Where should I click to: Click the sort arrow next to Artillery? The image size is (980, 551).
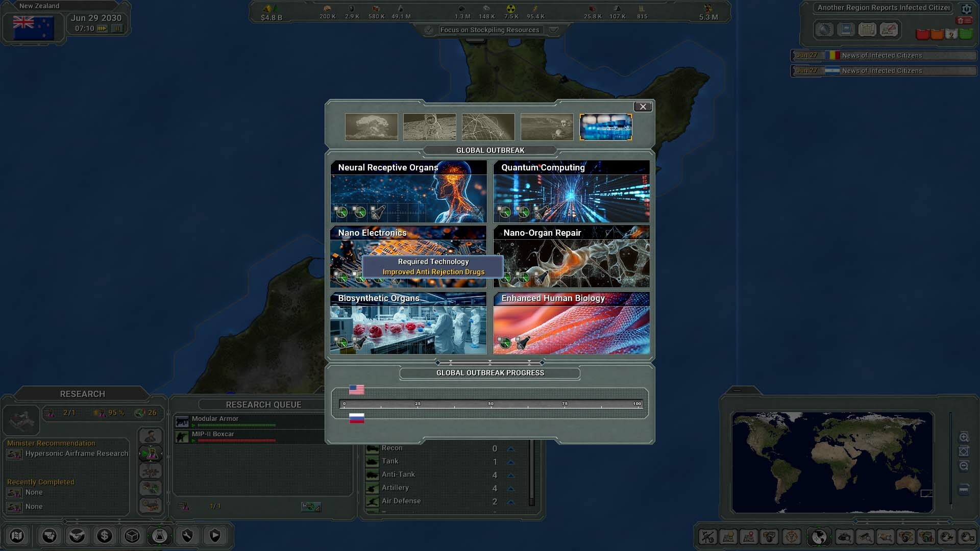point(510,488)
